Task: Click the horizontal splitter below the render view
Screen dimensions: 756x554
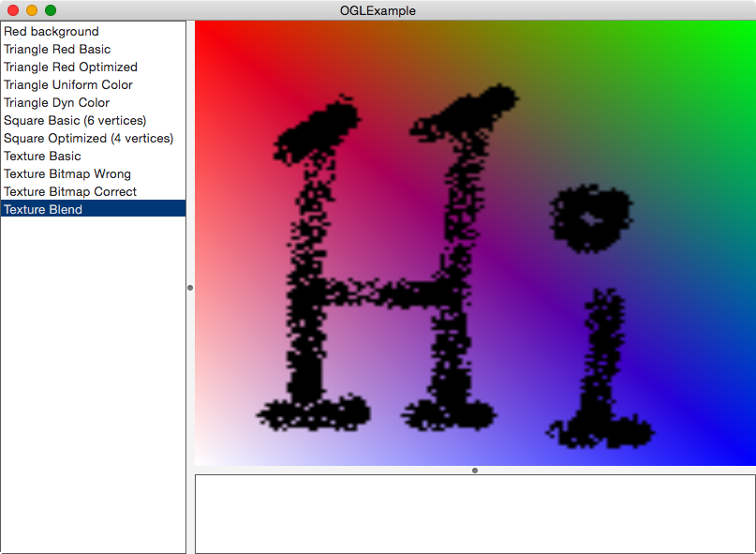Action: (x=474, y=470)
